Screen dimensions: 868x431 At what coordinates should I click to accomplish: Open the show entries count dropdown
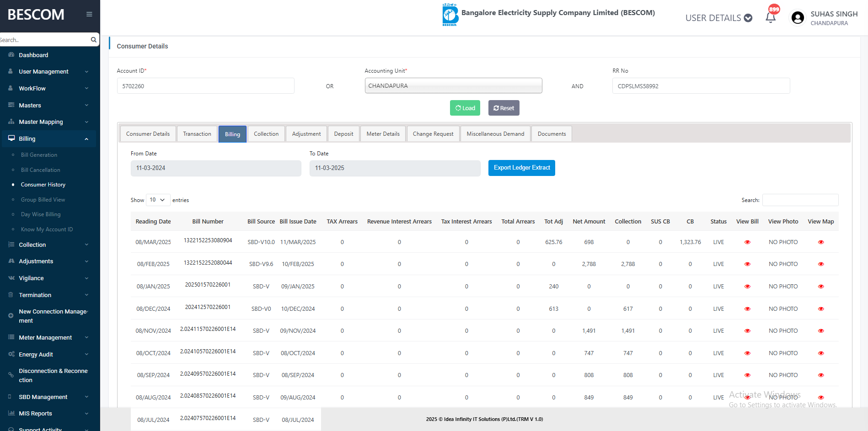pyautogui.click(x=158, y=200)
